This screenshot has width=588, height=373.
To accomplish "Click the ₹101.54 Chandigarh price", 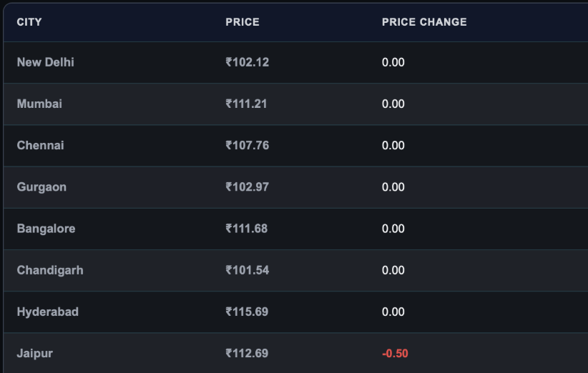I will pos(247,270).
